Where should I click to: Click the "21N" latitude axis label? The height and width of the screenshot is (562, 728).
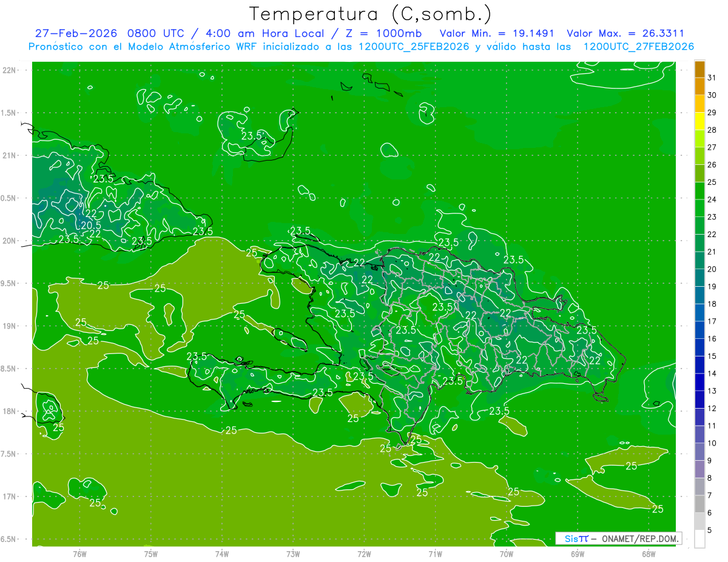pos(9,155)
